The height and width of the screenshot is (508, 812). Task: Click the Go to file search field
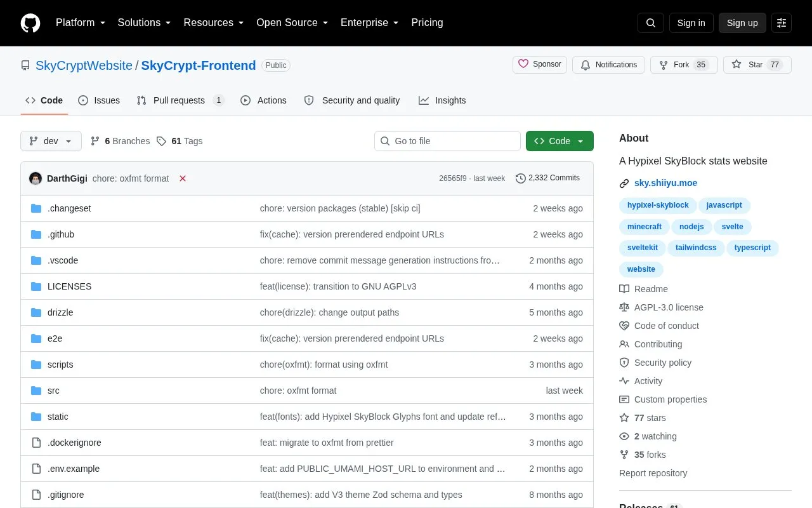pyautogui.click(x=447, y=141)
